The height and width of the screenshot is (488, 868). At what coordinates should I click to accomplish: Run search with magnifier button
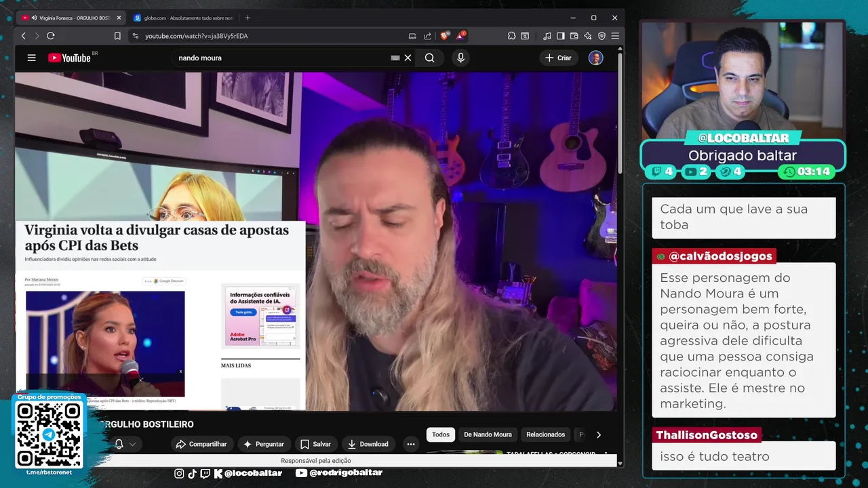[x=430, y=58]
